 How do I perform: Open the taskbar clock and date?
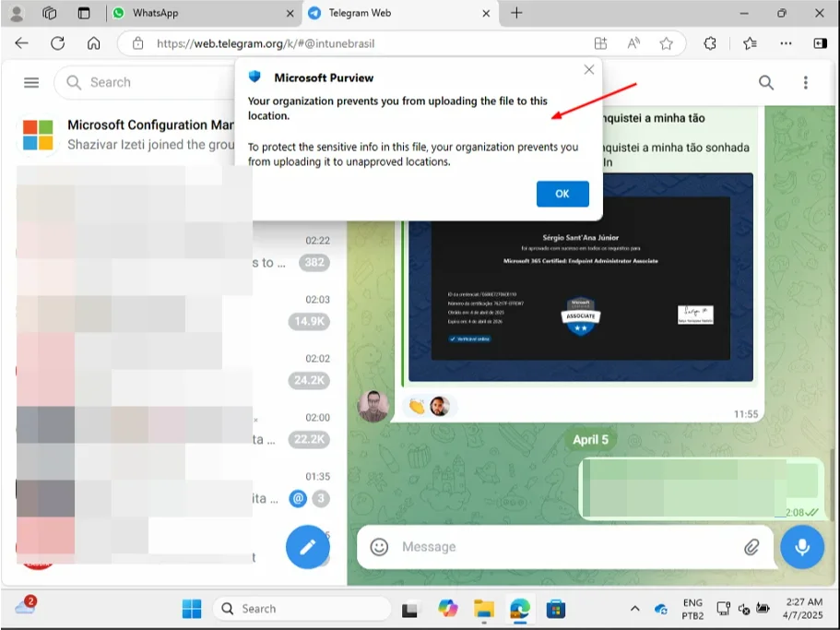point(803,609)
